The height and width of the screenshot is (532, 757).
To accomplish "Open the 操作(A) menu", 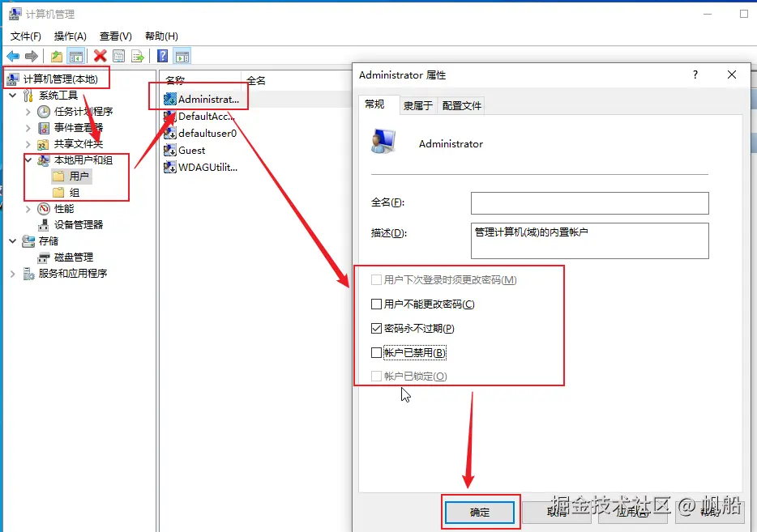I will point(70,36).
